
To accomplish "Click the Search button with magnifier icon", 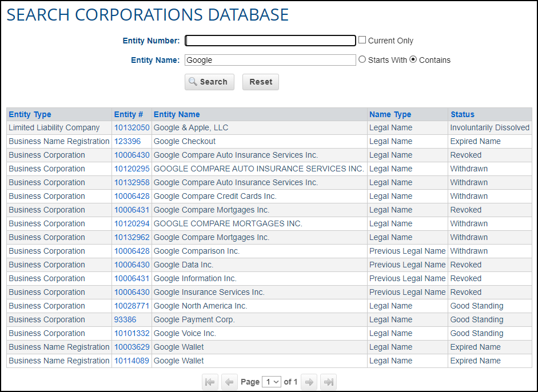I will (x=209, y=82).
